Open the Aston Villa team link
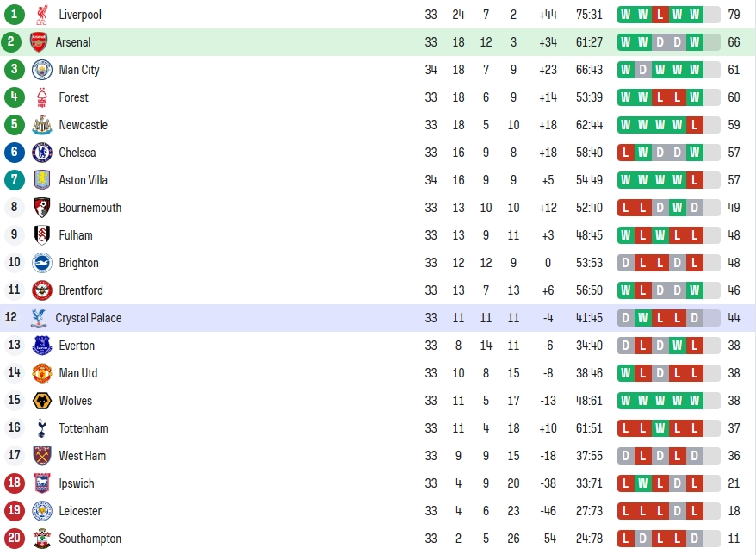This screenshot has height=555, width=756. click(x=83, y=180)
